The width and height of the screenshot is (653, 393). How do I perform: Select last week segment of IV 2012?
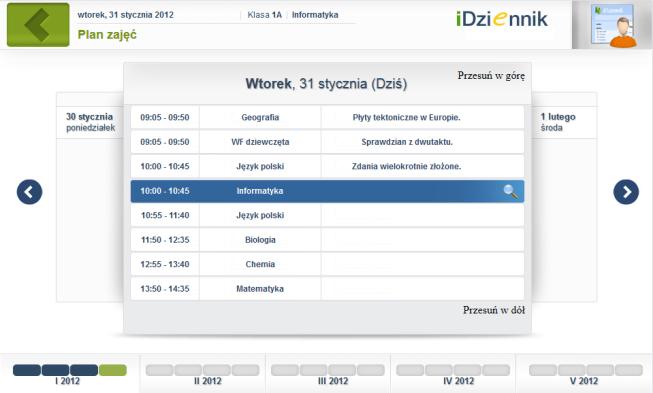click(496, 370)
